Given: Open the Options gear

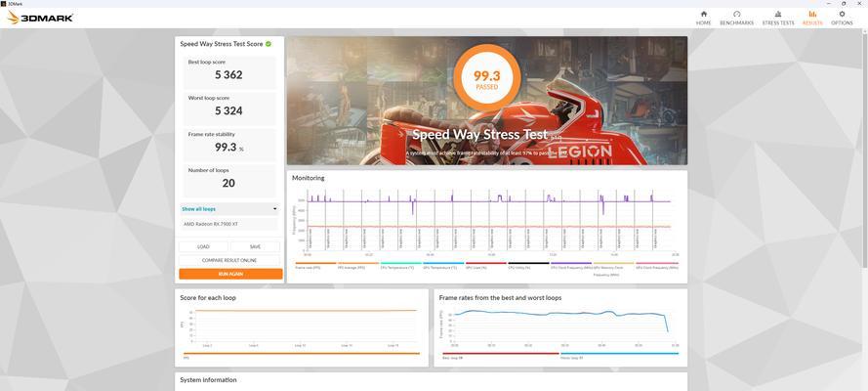Looking at the screenshot, I should pyautogui.click(x=842, y=18).
